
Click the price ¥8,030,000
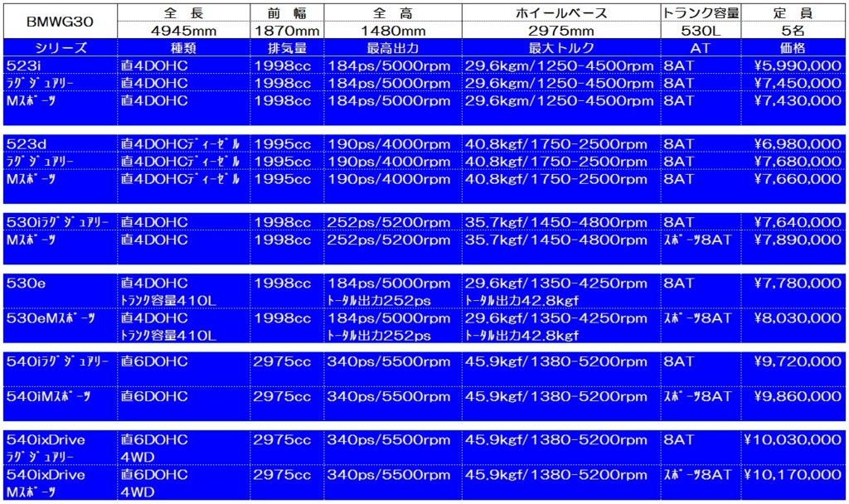coord(798,318)
